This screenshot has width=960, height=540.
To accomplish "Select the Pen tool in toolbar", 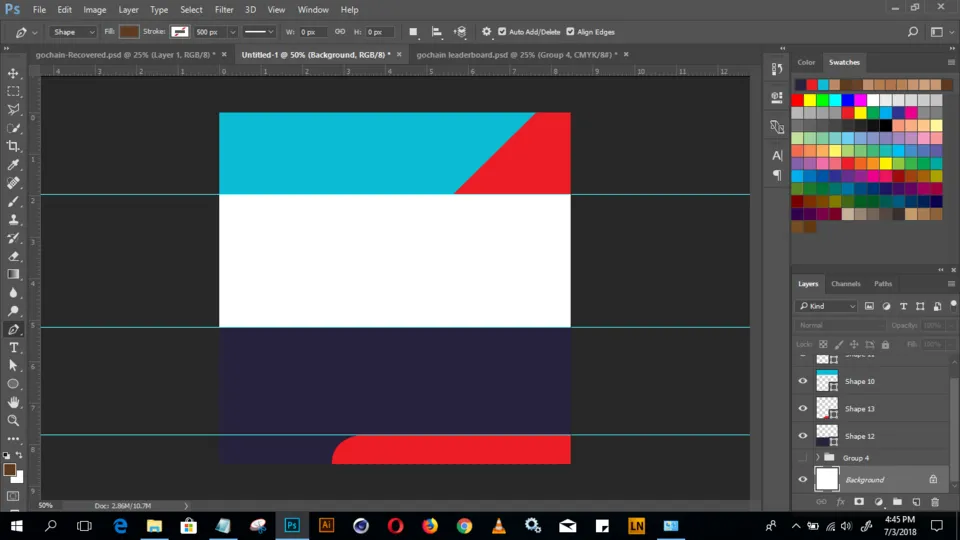I will (x=13, y=329).
